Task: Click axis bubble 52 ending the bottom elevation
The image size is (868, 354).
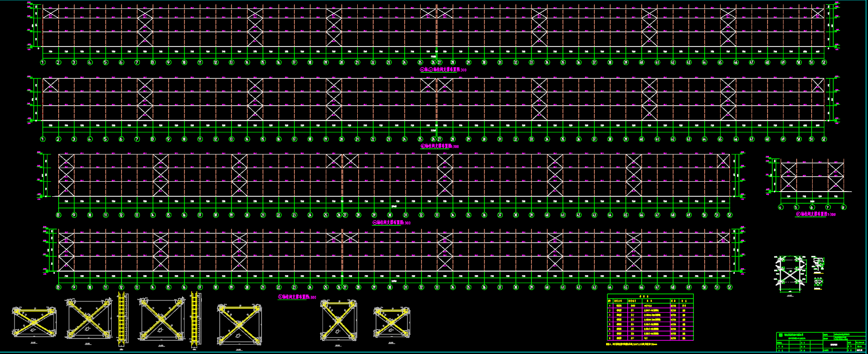Action: pos(730,287)
